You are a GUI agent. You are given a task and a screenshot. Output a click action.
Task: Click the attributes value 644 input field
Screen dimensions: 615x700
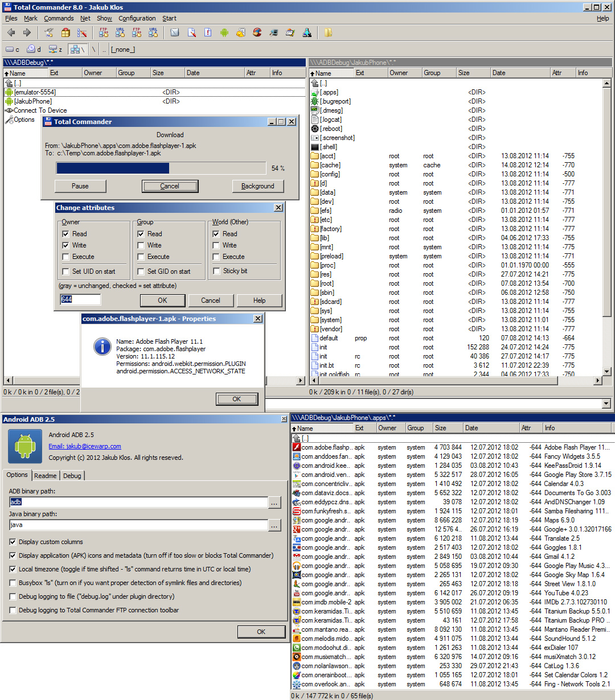(x=80, y=299)
